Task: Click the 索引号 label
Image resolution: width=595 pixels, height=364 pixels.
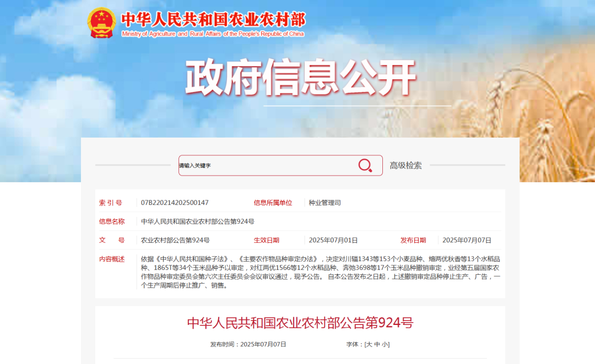Action: pos(110,203)
